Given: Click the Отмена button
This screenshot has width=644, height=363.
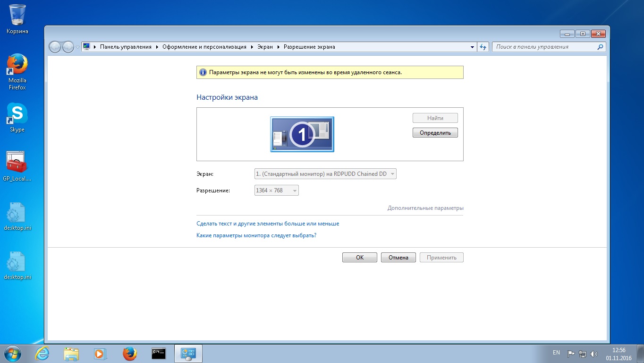Looking at the screenshot, I should coord(398,258).
